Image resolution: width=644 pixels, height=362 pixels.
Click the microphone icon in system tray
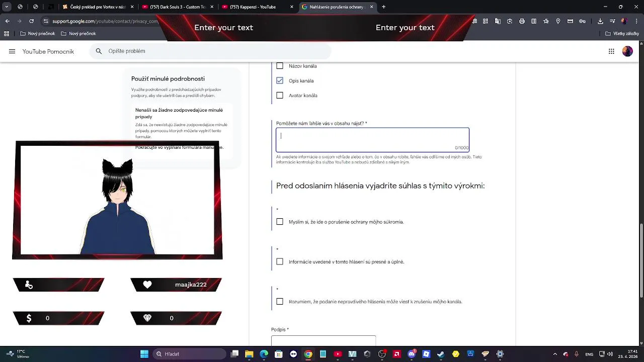577,354
